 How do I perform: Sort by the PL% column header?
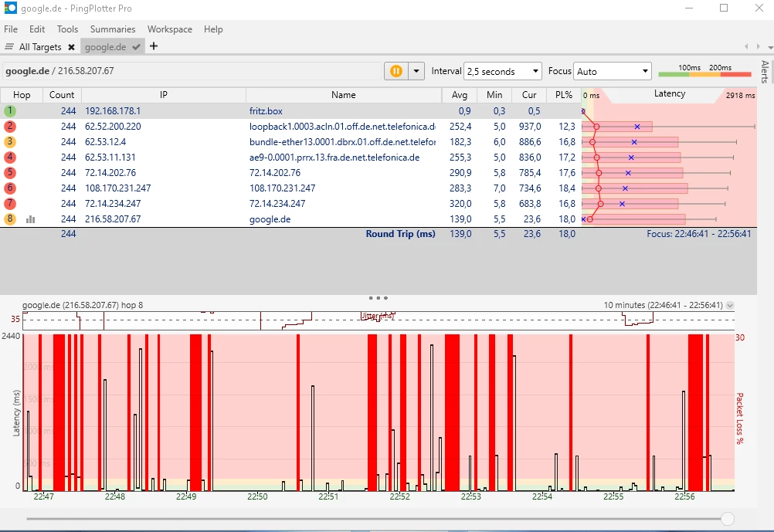pos(563,95)
